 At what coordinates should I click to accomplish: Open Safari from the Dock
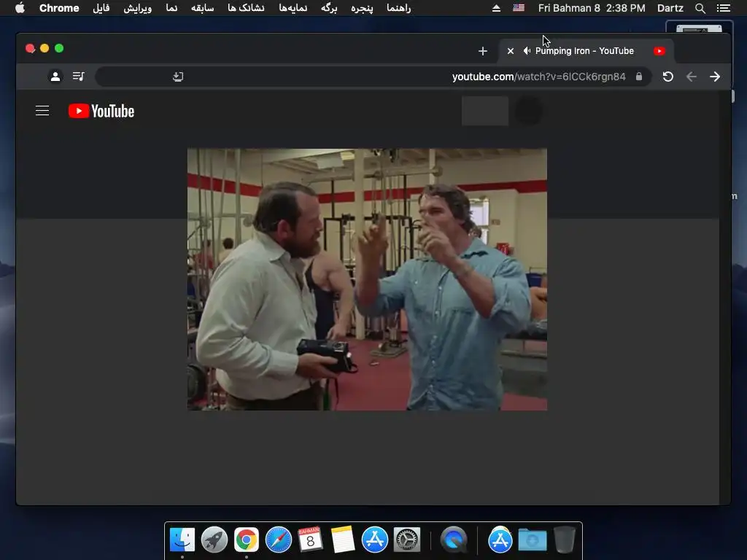click(x=278, y=540)
